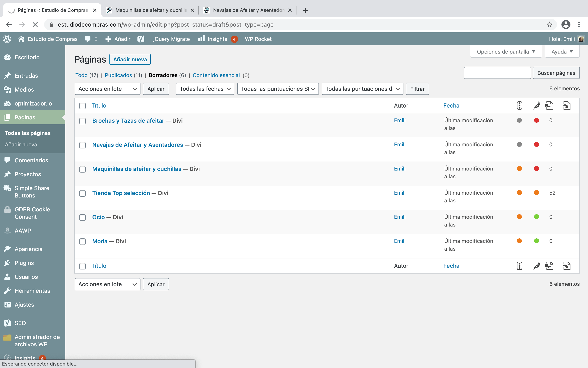The width and height of the screenshot is (588, 368).
Task: Click the Filtrar button
Action: point(418,89)
